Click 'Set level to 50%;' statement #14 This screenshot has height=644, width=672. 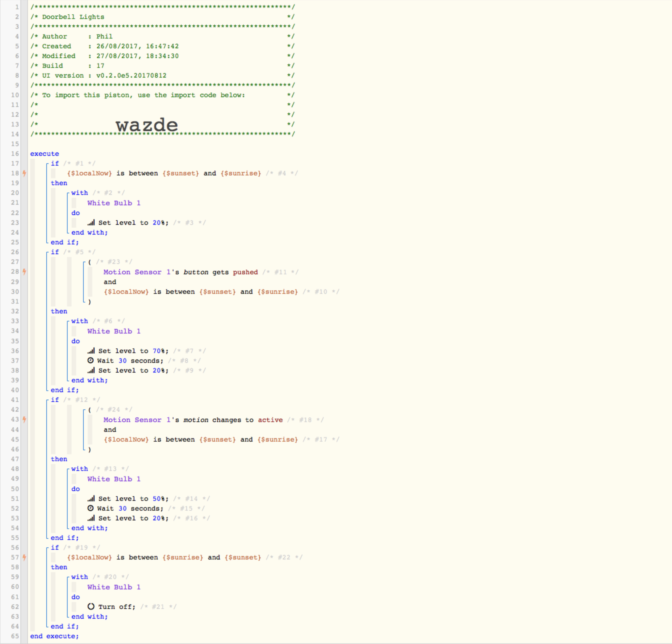point(133,499)
